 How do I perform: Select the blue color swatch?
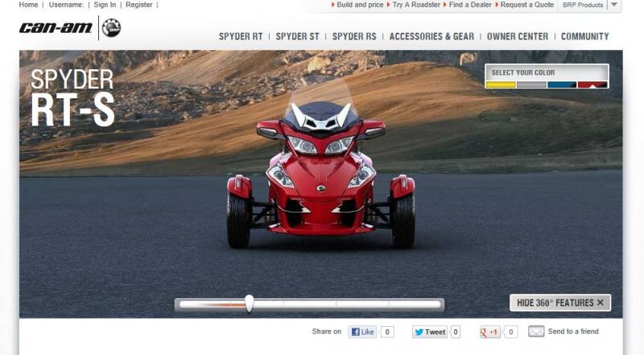pos(562,85)
